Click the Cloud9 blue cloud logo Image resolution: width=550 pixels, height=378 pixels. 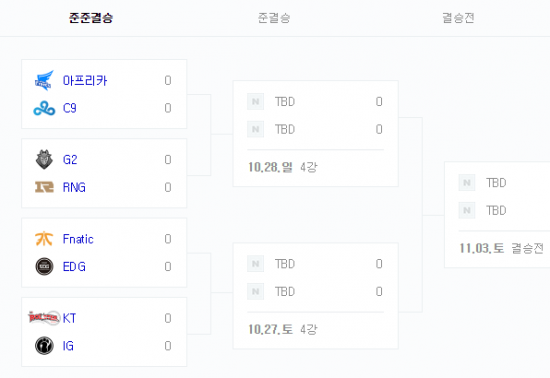[44, 108]
